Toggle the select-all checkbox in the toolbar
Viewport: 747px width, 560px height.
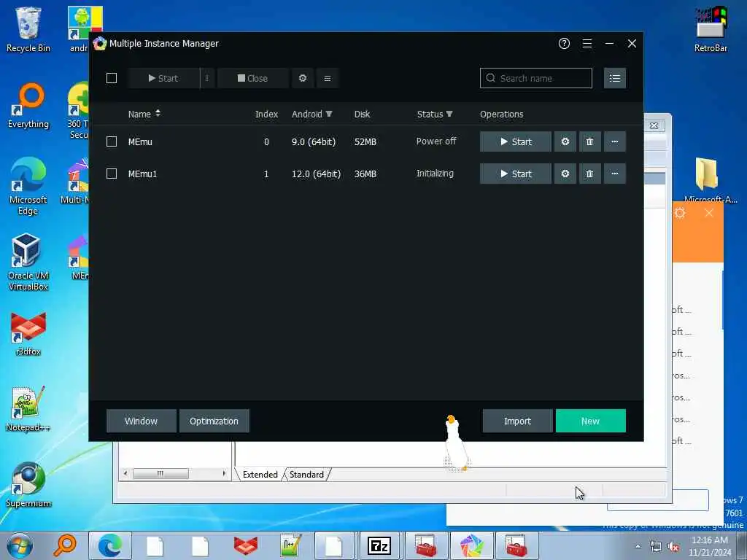pyautogui.click(x=112, y=78)
